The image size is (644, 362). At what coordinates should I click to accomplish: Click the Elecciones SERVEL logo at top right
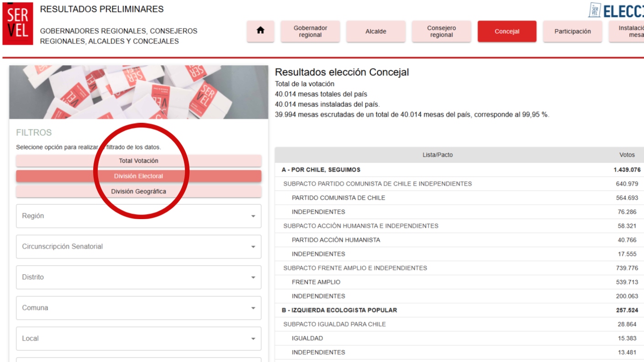click(616, 10)
